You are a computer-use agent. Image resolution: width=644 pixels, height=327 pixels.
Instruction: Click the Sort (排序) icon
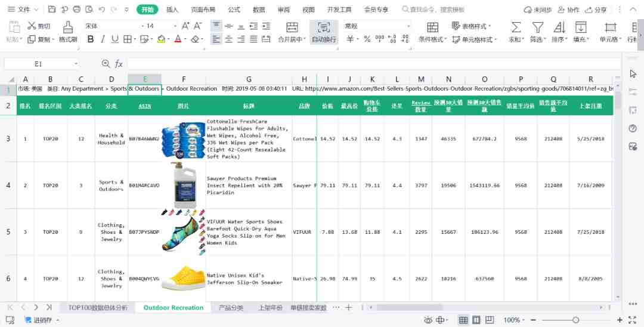(559, 27)
